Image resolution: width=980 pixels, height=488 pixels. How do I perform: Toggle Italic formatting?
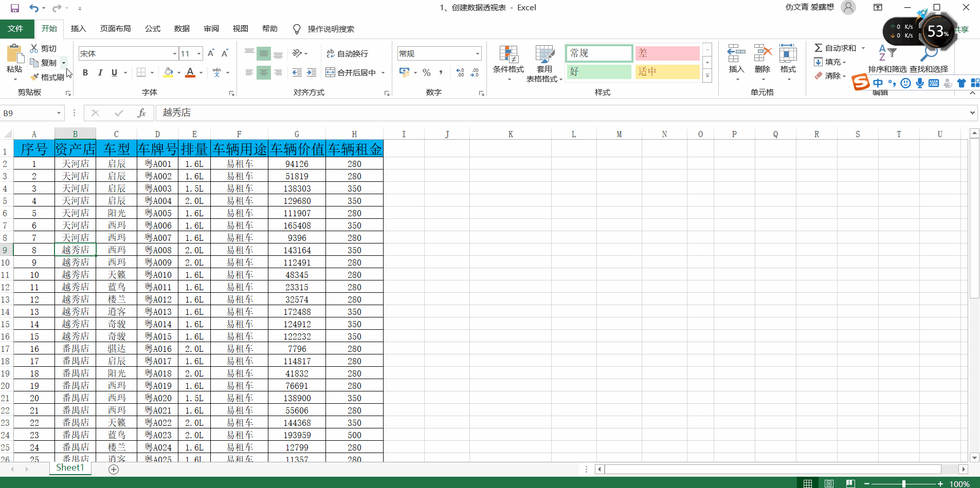point(100,72)
